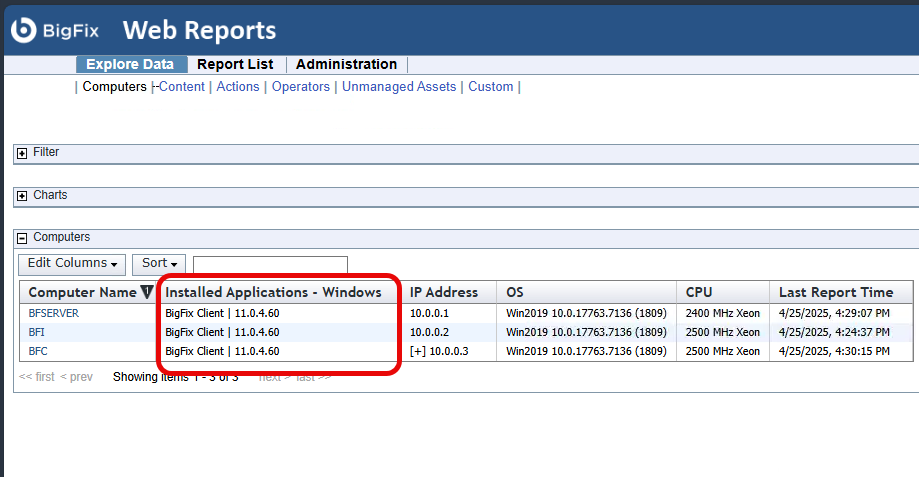919x477 pixels.
Task: Select the 10.0.0.1 IP address cell
Action: (429, 314)
